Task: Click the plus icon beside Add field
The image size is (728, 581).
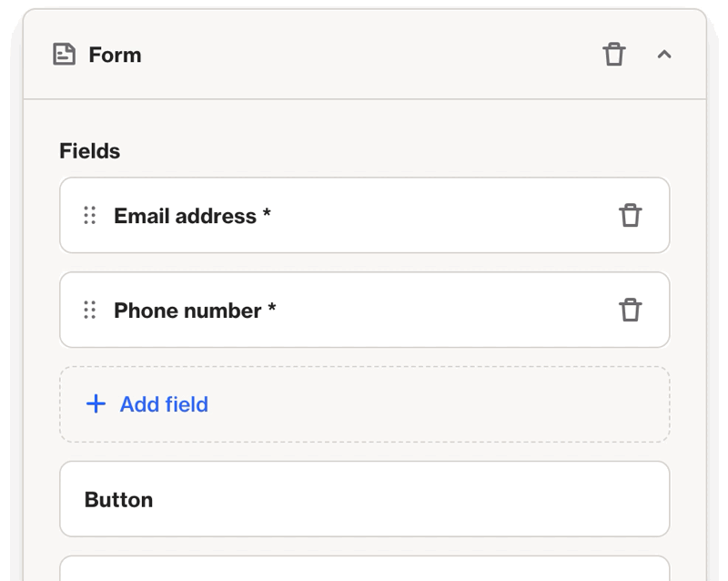Action: 96,404
